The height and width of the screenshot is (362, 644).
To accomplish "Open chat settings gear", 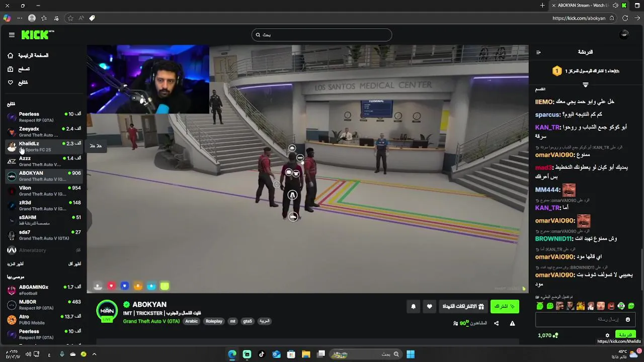I will tap(607, 335).
